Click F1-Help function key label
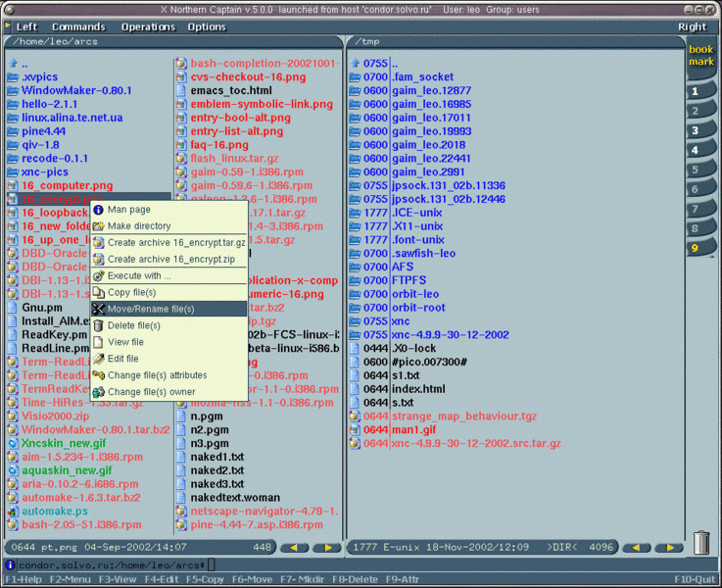 24,579
